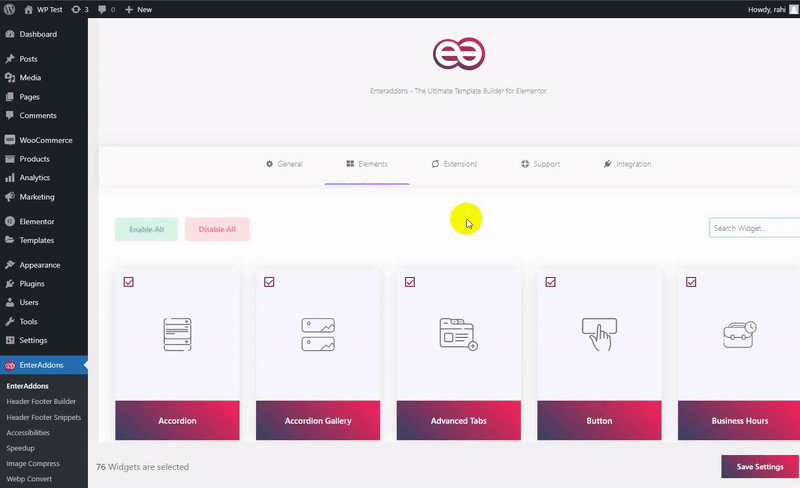Click the Search Widget input field
The width and height of the screenshot is (800, 488).
pos(755,228)
